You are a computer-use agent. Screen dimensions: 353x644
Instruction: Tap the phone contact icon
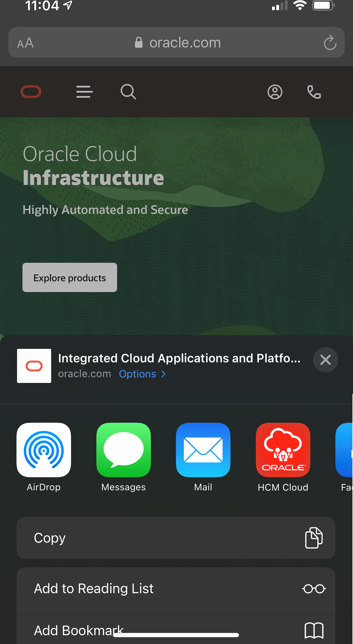pyautogui.click(x=314, y=92)
